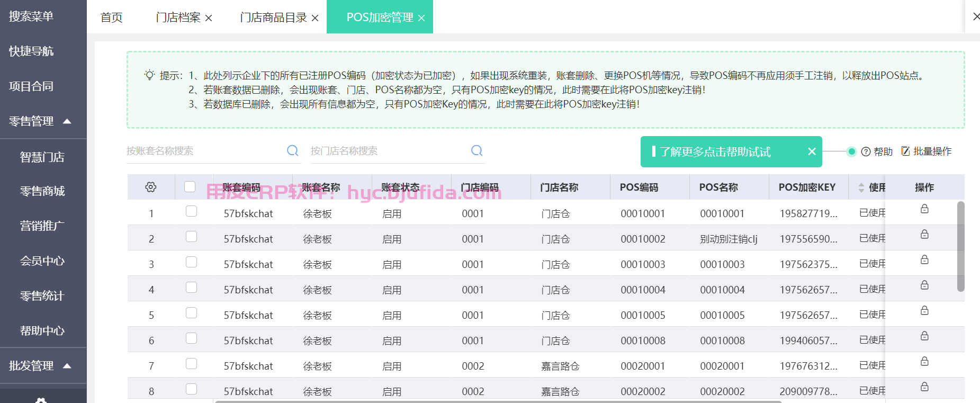Open 营销推广 submenu item

(42, 226)
